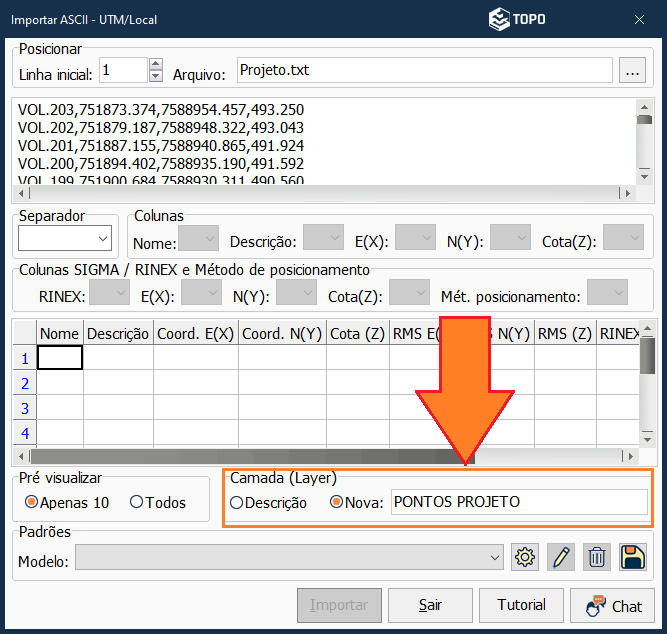Select the Todos preview option
667x634 pixels.
pyautogui.click(x=136, y=502)
